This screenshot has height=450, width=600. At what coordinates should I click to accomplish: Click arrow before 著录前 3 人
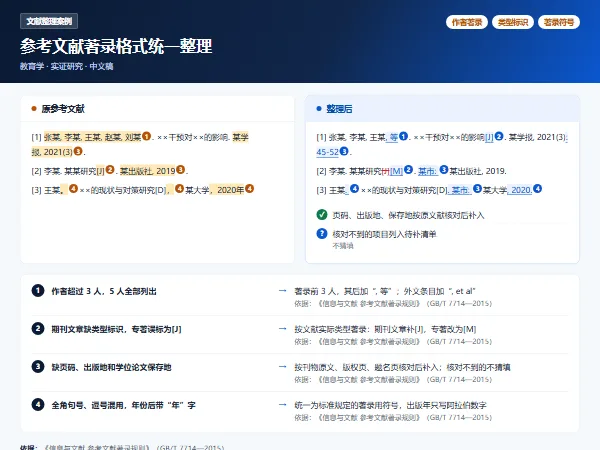pos(283,291)
